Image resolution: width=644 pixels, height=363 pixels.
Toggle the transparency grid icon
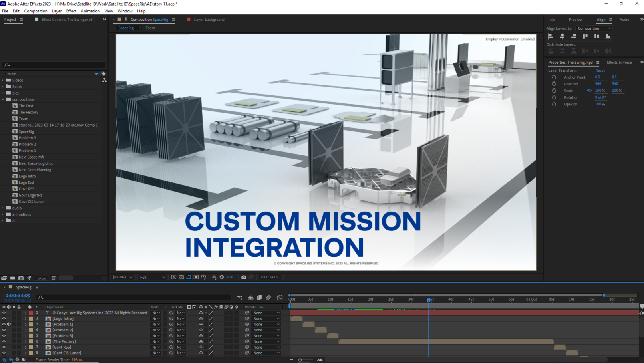pyautogui.click(x=181, y=277)
